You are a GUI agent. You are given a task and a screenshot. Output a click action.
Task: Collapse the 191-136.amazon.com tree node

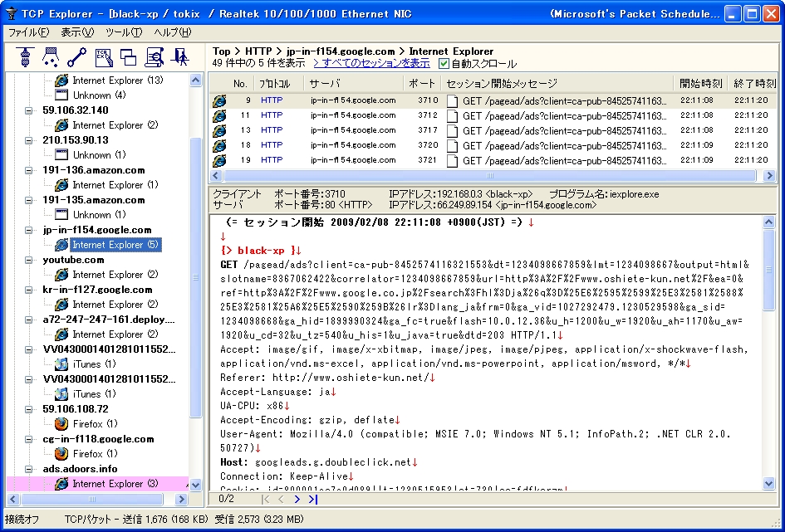28,170
